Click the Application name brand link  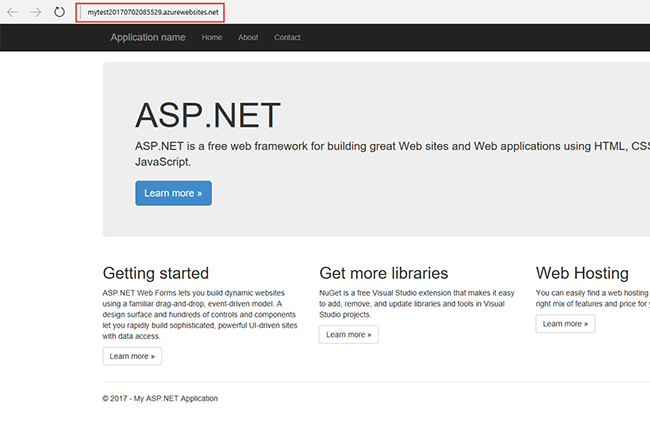coord(148,37)
